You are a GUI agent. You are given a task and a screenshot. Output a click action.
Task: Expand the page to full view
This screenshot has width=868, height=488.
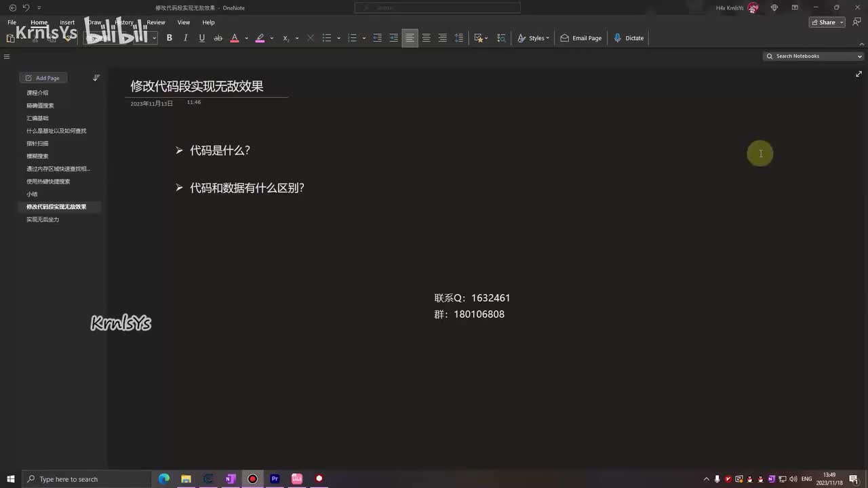859,74
